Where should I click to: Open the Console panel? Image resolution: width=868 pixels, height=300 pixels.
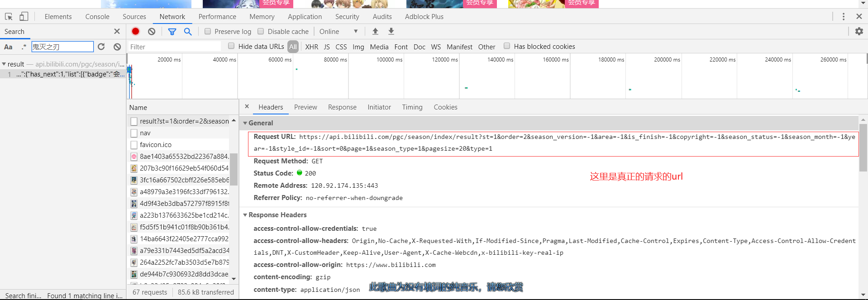pyautogui.click(x=97, y=17)
